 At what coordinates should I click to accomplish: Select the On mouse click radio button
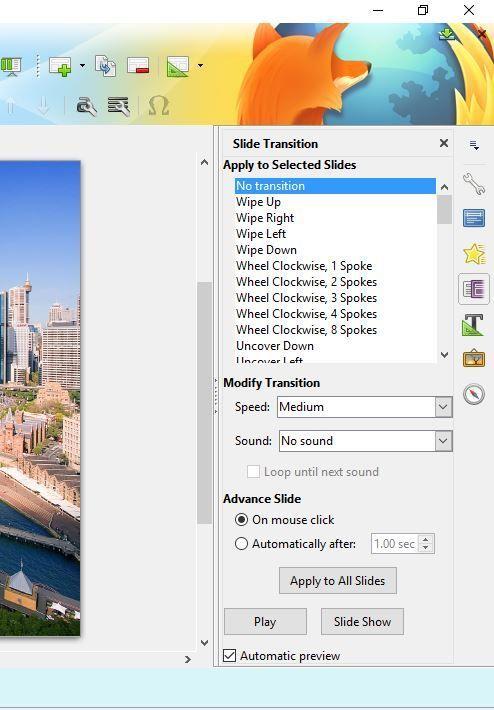pyautogui.click(x=241, y=519)
